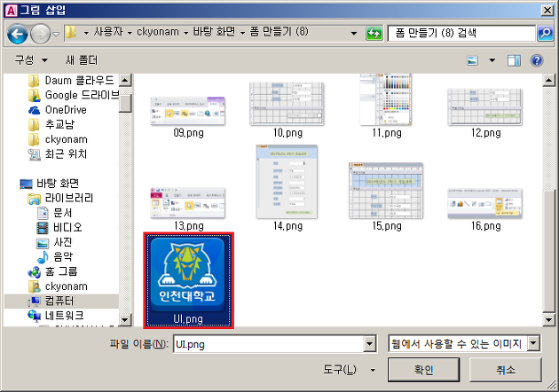Viewport: 559px width, 392px height.
Task: Open help with the question mark icon
Action: 537,60
